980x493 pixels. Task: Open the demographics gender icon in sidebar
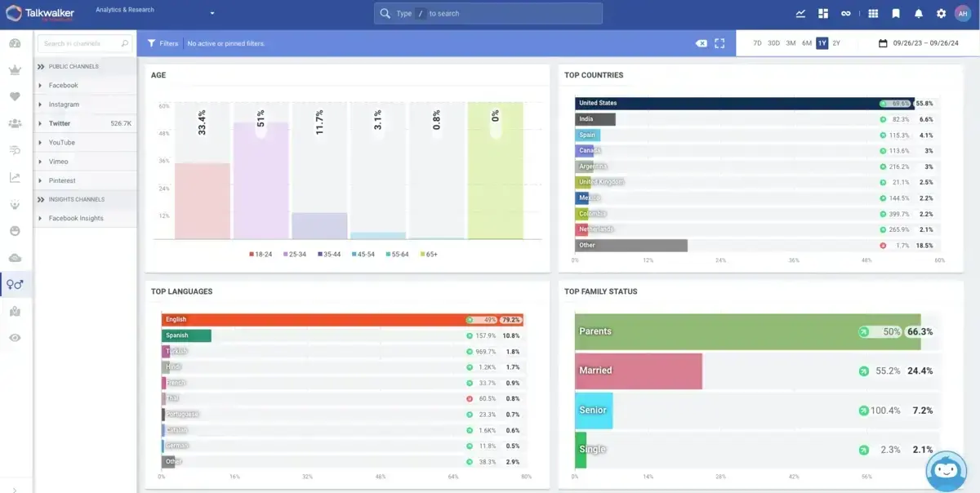(x=15, y=285)
